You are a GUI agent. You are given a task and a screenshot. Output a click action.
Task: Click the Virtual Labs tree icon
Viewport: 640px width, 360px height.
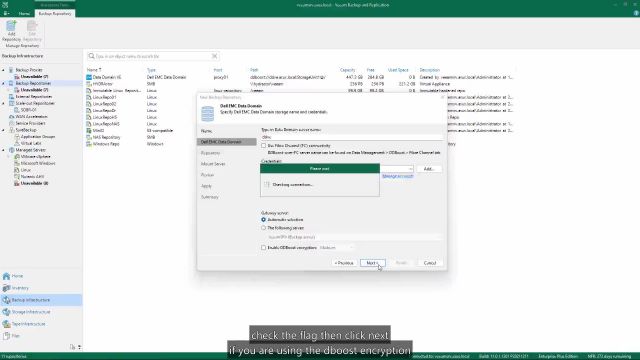click(x=17, y=143)
